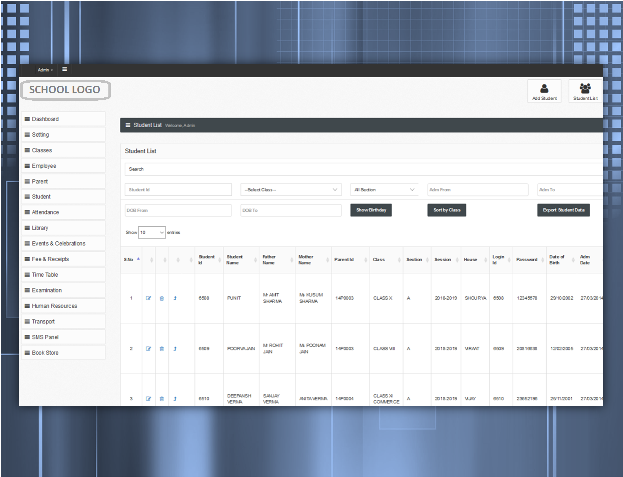
Task: Click the DOB From date field
Action: 178,210
